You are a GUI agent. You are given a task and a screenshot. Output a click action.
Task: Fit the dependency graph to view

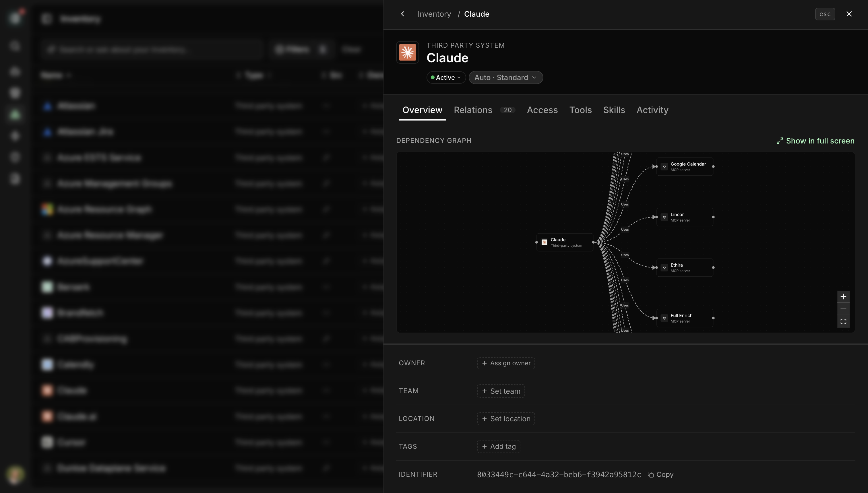click(x=843, y=321)
